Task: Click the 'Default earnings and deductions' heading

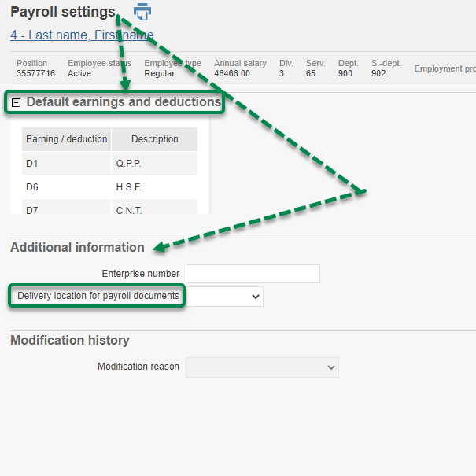Action: click(124, 102)
